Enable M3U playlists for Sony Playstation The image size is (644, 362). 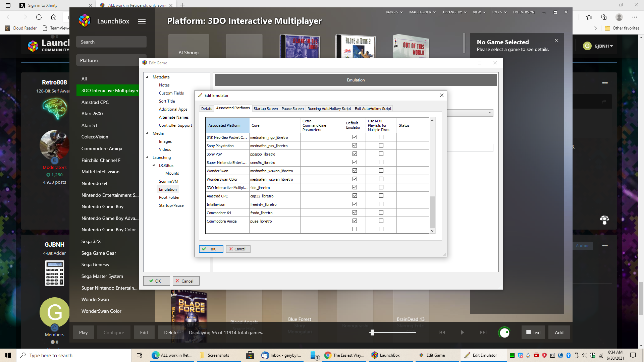pyautogui.click(x=381, y=145)
